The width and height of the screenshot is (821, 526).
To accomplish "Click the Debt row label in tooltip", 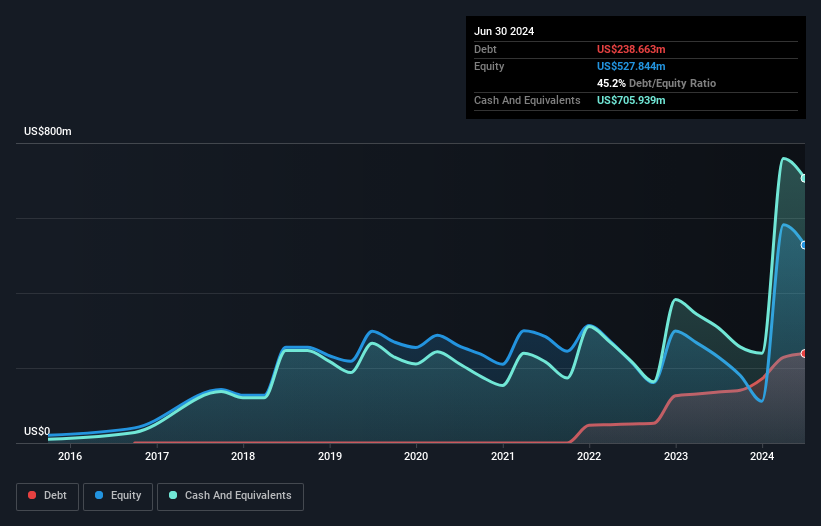I will pos(485,49).
